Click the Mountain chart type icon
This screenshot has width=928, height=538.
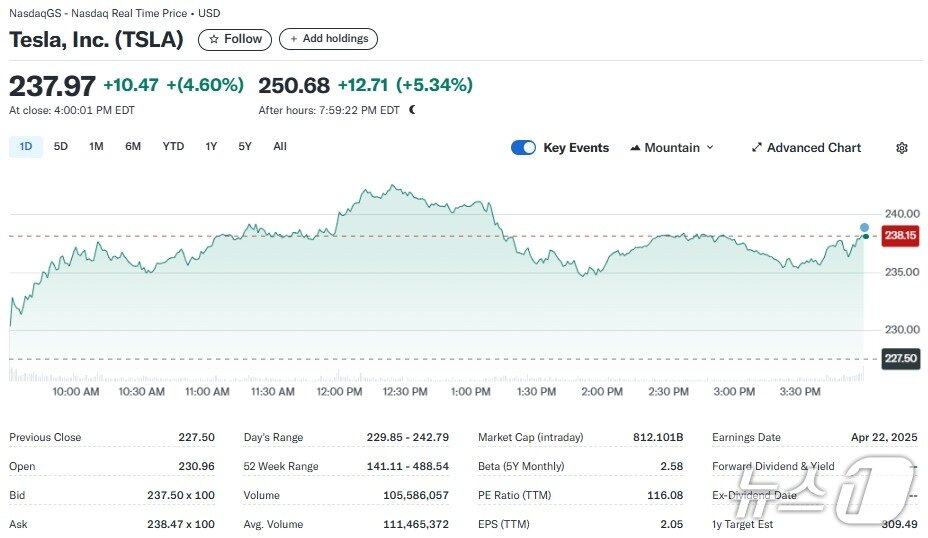click(x=635, y=148)
